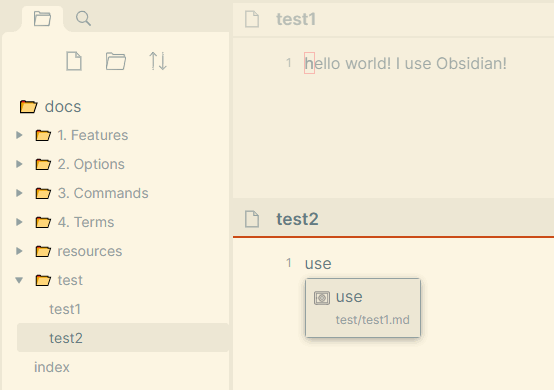
Task: Select the resources folder name
Action: pyautogui.click(x=90, y=251)
